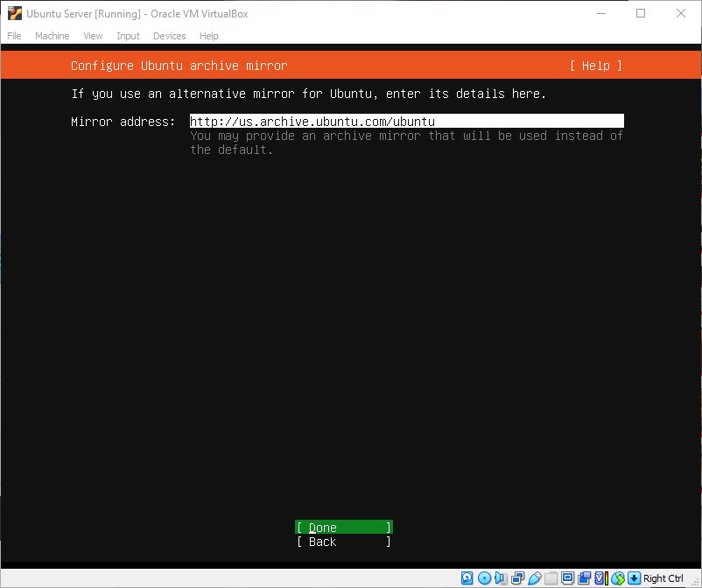Click the virtualization CPU status icon

[x=601, y=578]
